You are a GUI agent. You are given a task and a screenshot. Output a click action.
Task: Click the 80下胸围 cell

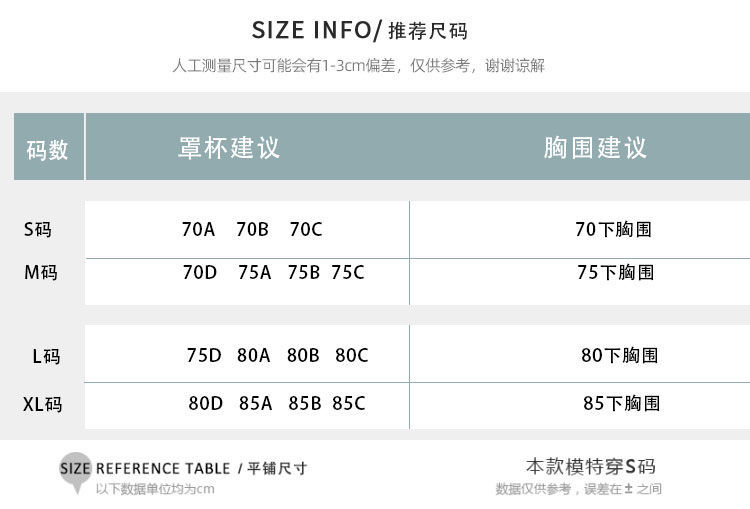[x=620, y=355]
